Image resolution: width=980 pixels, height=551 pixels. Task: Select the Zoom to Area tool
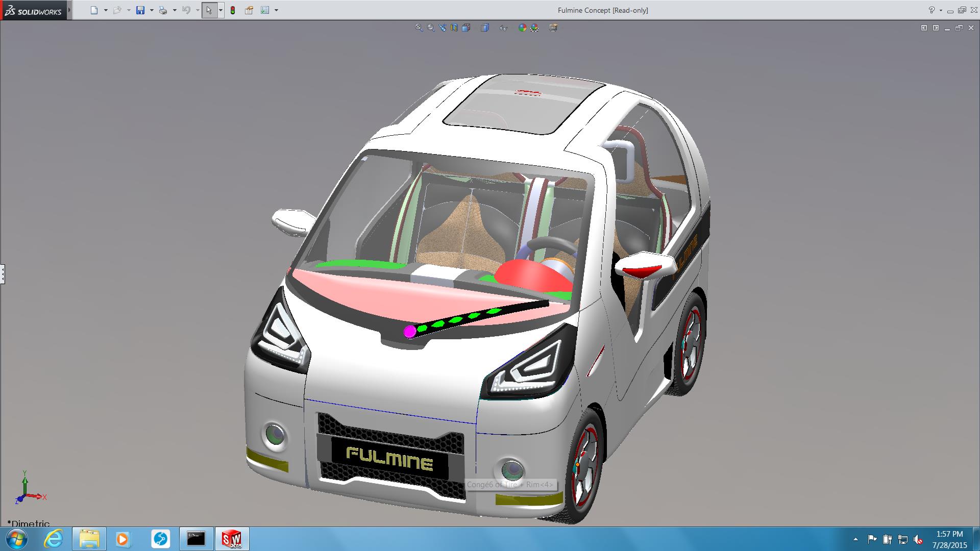[431, 28]
